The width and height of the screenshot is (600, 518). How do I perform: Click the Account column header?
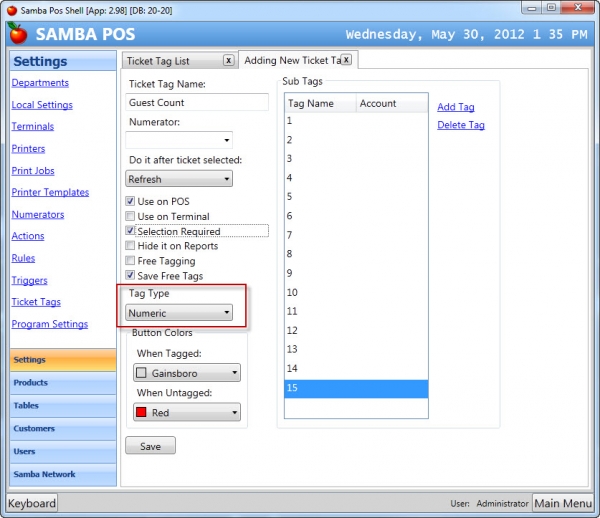(x=392, y=103)
